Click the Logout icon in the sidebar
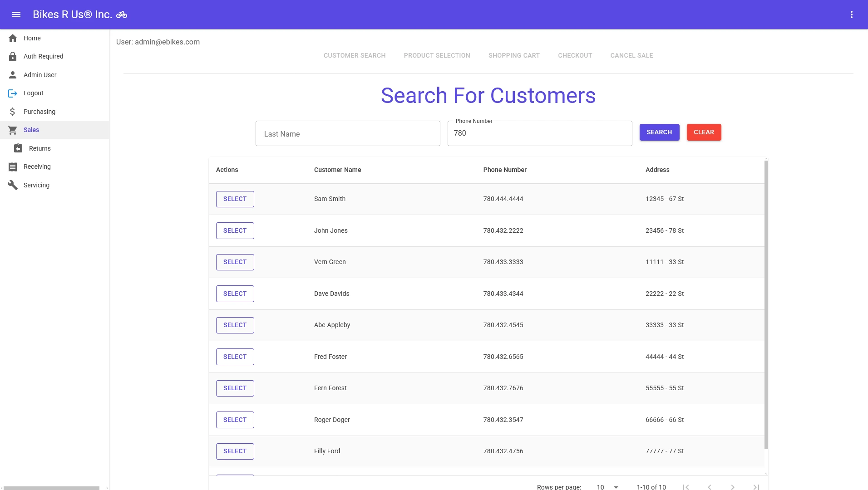868x490 pixels. (x=13, y=93)
